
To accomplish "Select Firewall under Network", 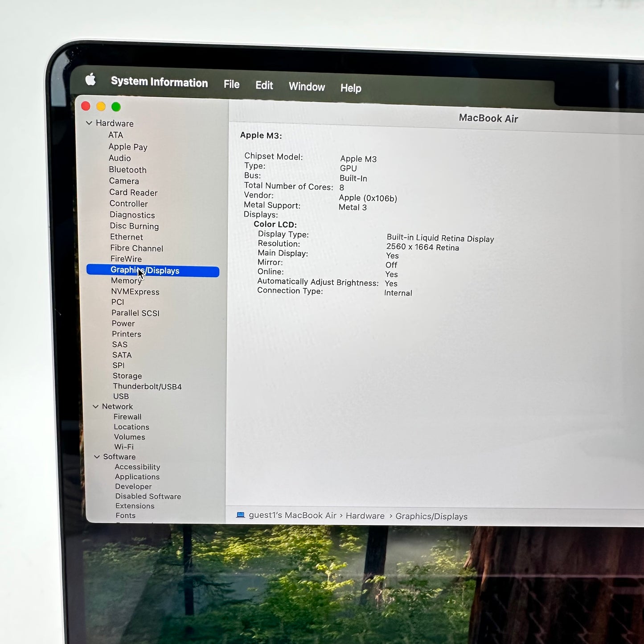I will tap(127, 417).
